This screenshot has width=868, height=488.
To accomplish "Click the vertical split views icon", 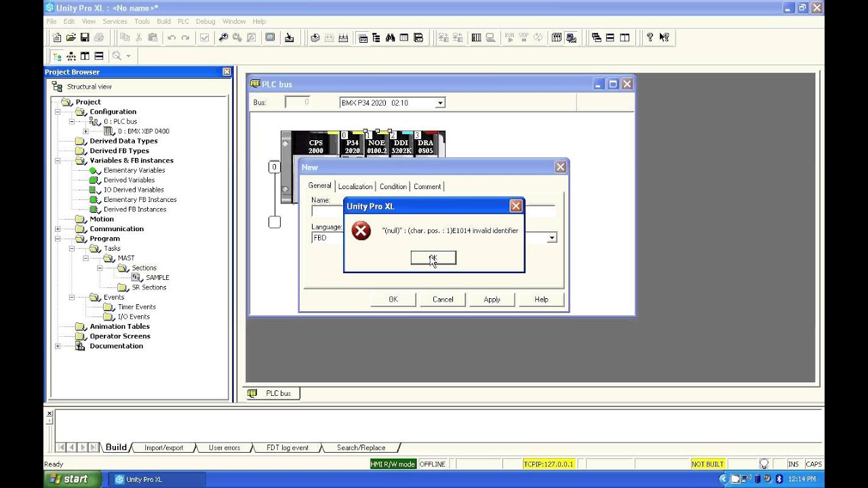I will [x=85, y=56].
